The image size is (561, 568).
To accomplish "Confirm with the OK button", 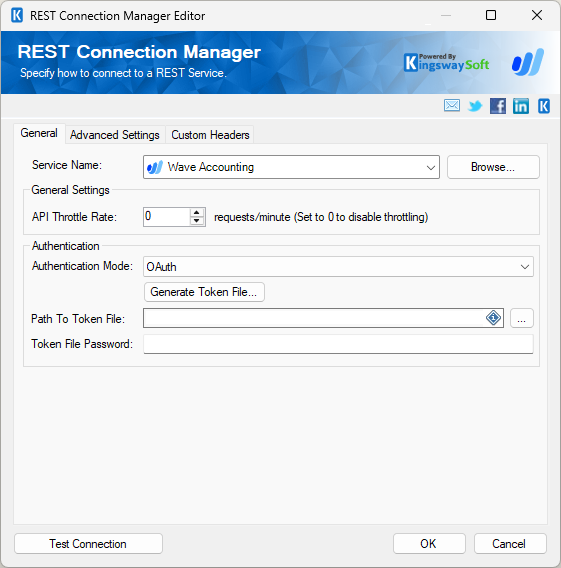I will pos(429,543).
